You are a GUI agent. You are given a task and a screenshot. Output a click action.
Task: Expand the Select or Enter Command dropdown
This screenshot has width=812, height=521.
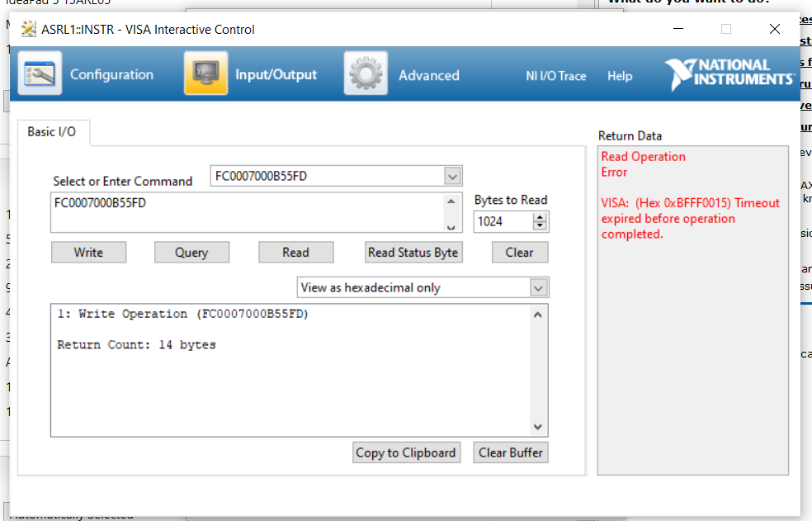452,176
